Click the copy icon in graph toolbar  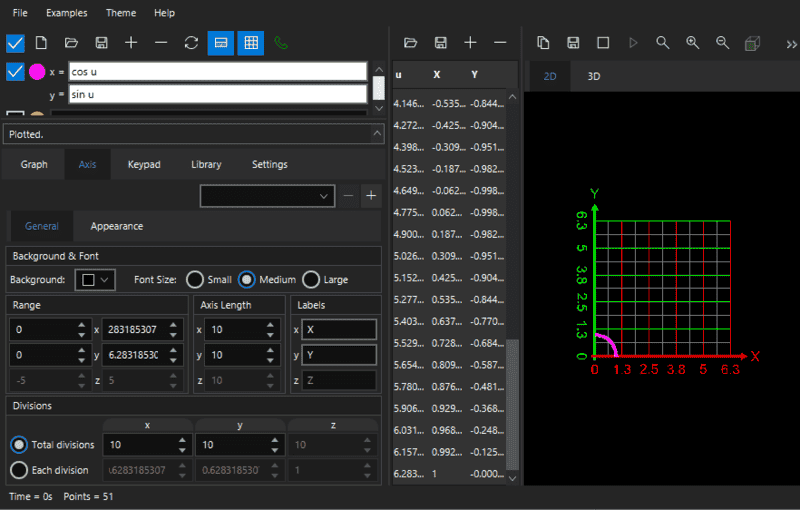click(x=543, y=43)
